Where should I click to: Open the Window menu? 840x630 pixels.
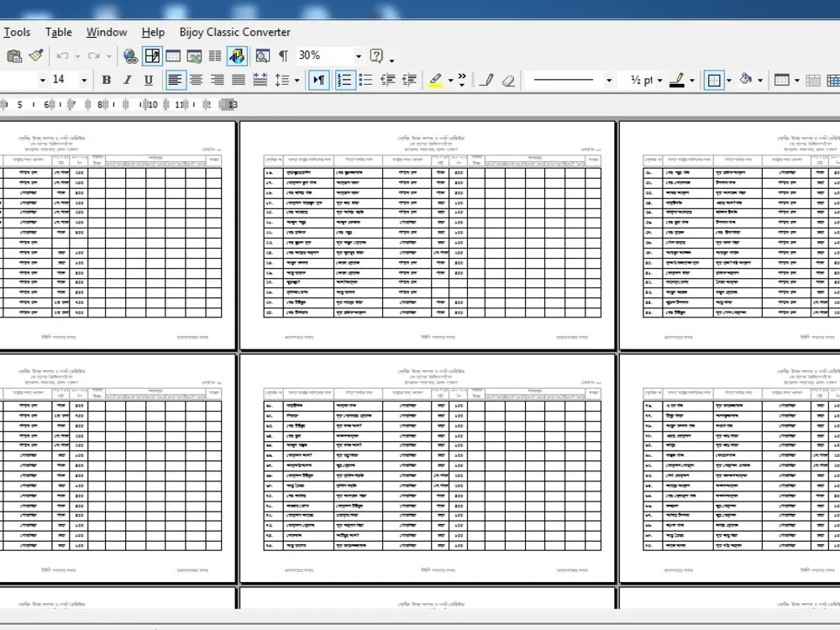[x=107, y=32]
